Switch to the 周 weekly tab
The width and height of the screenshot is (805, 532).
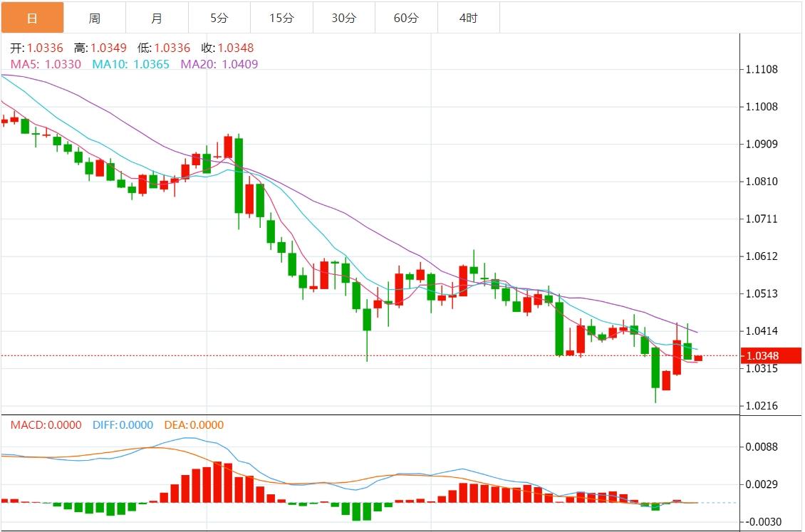click(x=95, y=18)
